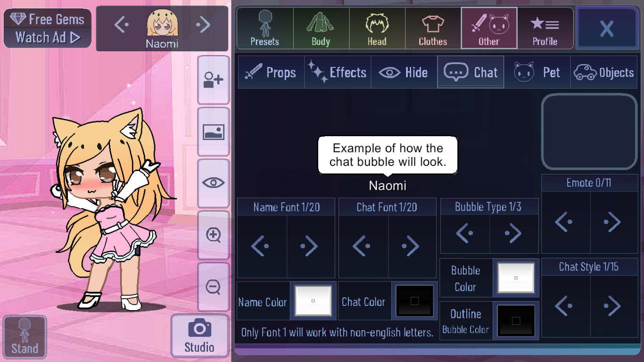
Task: Switch to the Clothes tab
Action: point(433,28)
